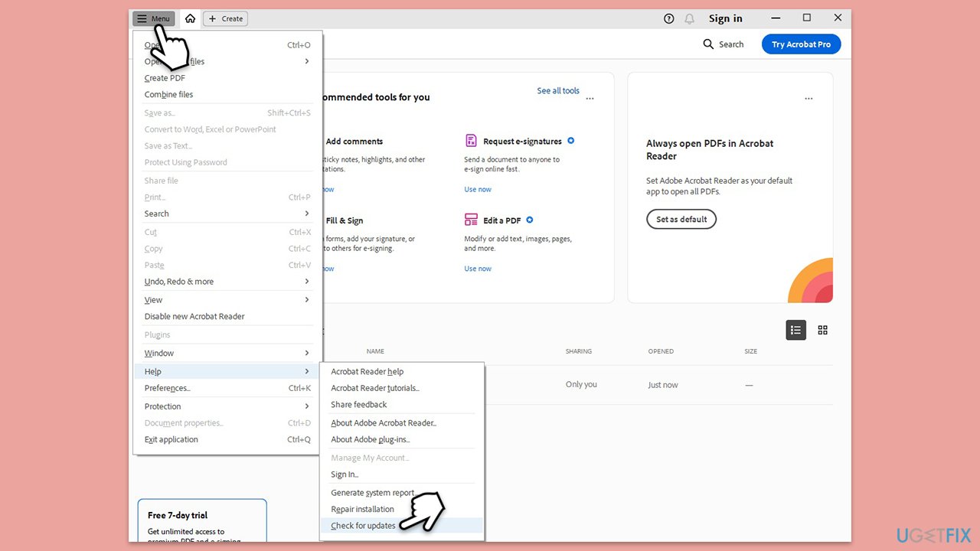Expand the Window submenu

coord(307,353)
